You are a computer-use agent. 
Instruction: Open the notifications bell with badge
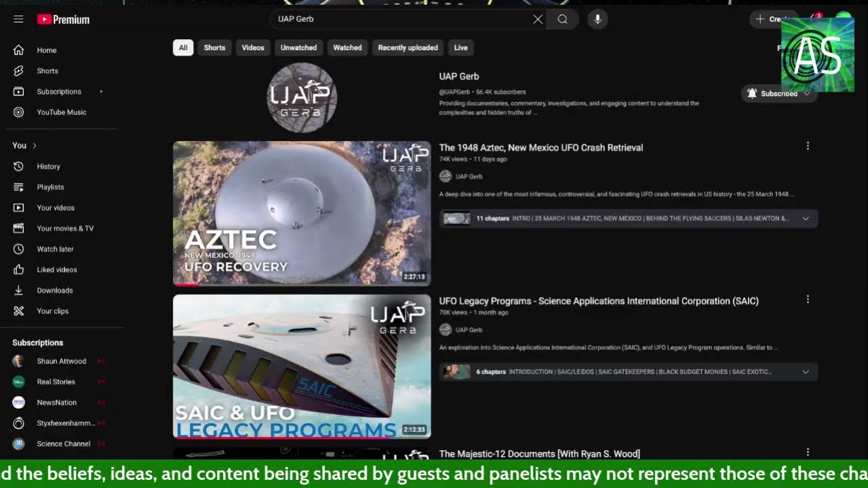(814, 19)
